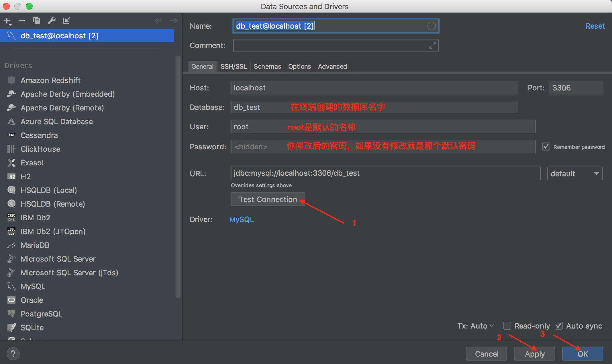Select the MariaDB driver entry

coord(35,245)
